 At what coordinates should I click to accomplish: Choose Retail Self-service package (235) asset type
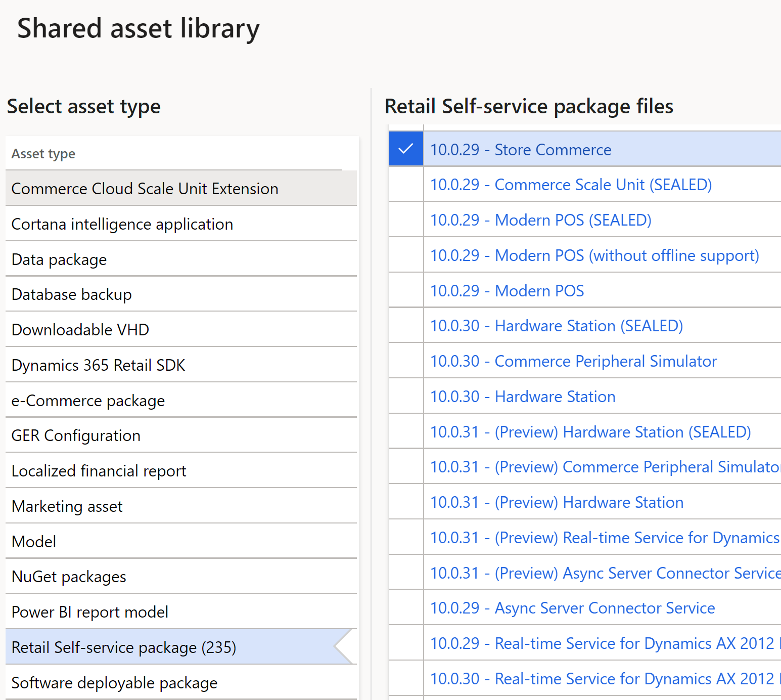point(181,647)
